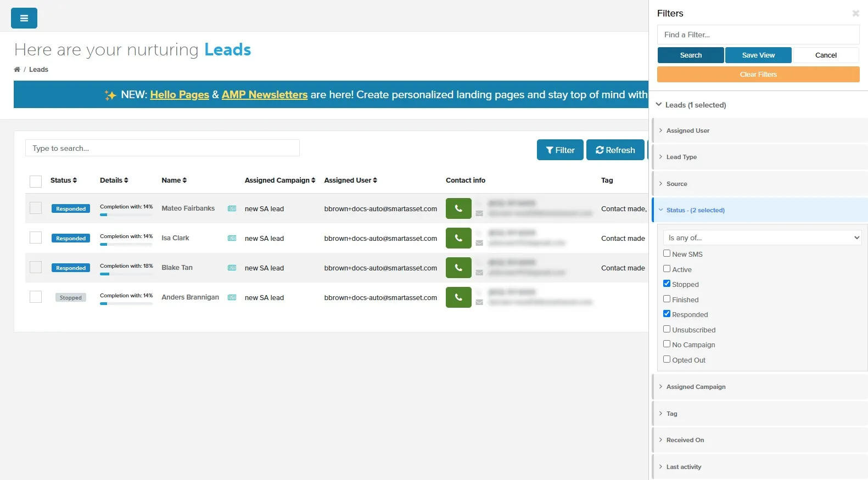Expand the Received On filter

760,440
